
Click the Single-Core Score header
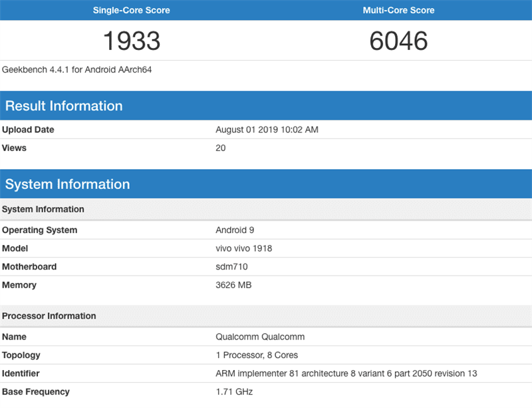pyautogui.click(x=132, y=10)
